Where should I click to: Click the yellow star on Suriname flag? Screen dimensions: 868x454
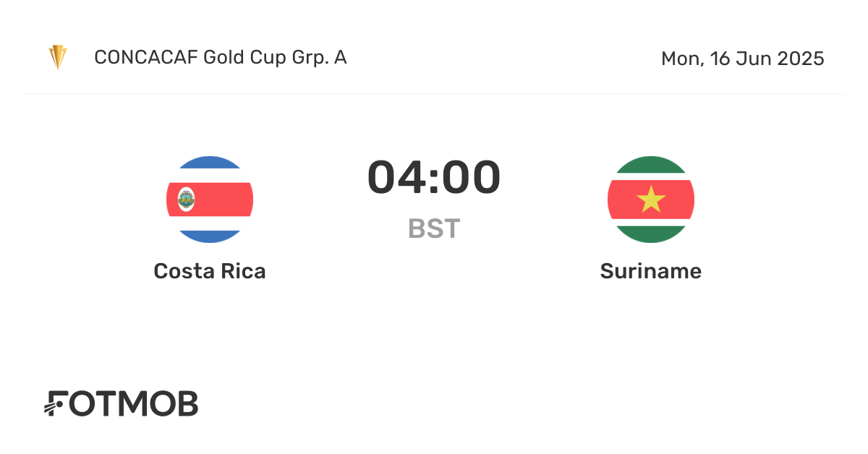[x=651, y=200]
